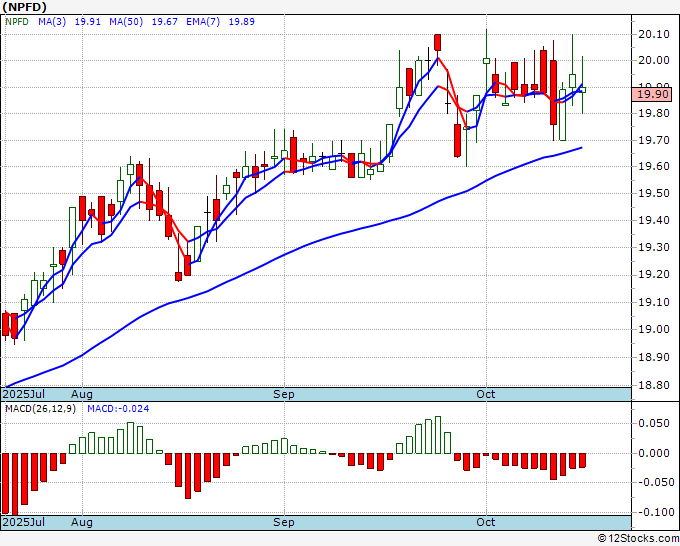The height and width of the screenshot is (546, 680).
Task: Click the 18.90 price axis label
Action: [x=654, y=357]
